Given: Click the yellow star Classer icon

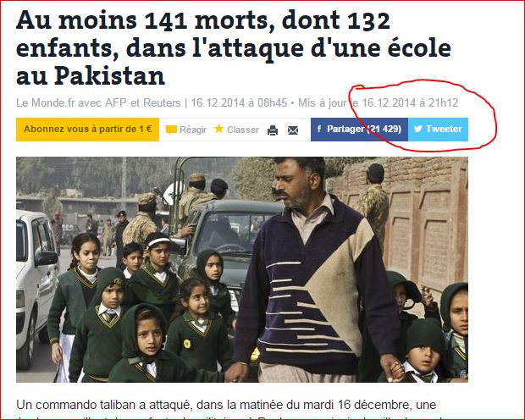Looking at the screenshot, I should click(219, 129).
